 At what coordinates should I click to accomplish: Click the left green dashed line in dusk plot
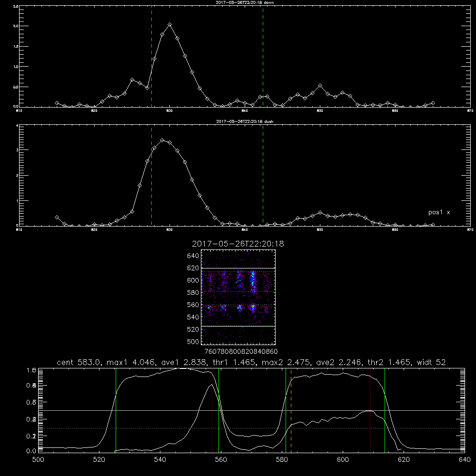click(x=151, y=175)
